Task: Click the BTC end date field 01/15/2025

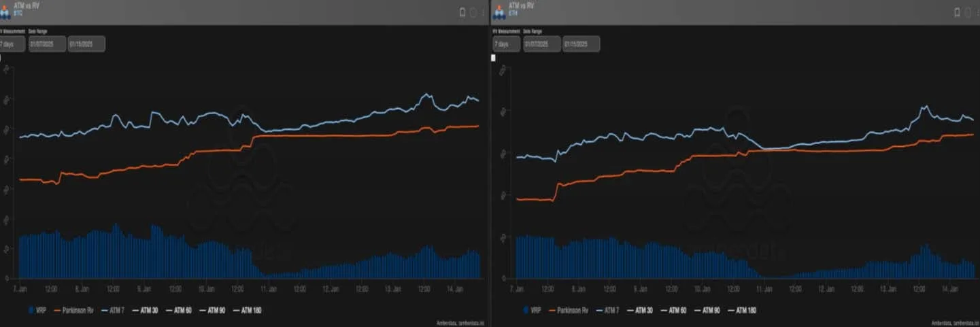Action: coord(86,44)
